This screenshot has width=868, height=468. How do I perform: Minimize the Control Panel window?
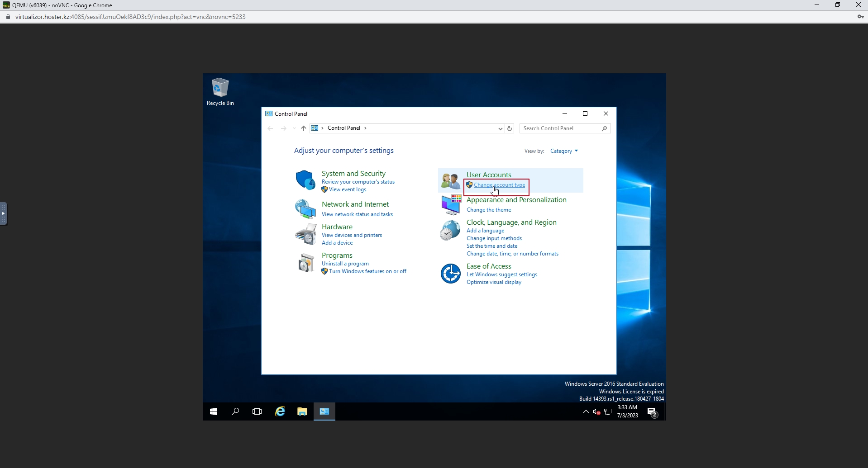564,113
